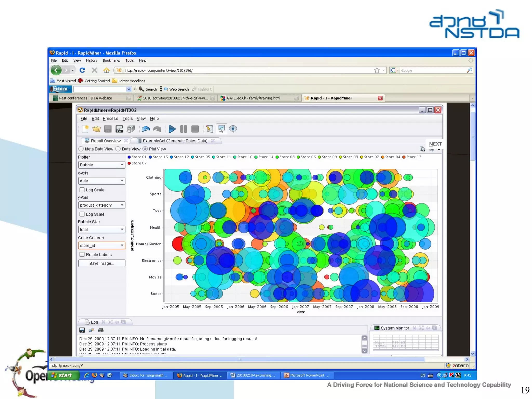Click the Save Image... button
The width and height of the screenshot is (532, 399).
point(101,263)
